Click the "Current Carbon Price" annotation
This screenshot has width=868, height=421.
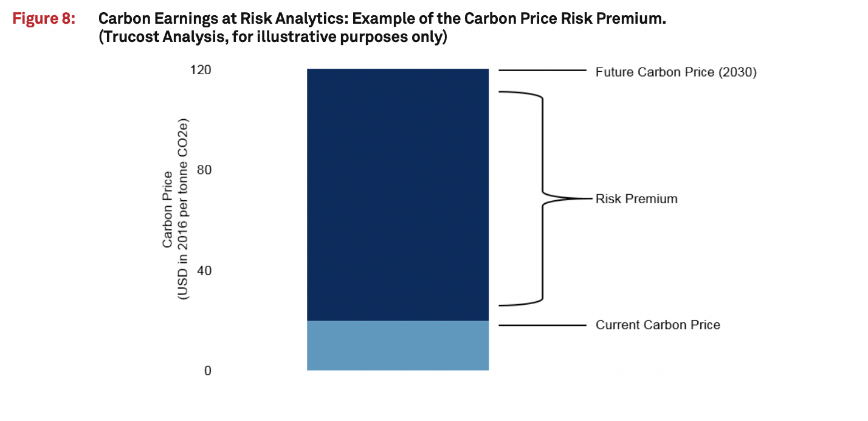click(x=658, y=325)
